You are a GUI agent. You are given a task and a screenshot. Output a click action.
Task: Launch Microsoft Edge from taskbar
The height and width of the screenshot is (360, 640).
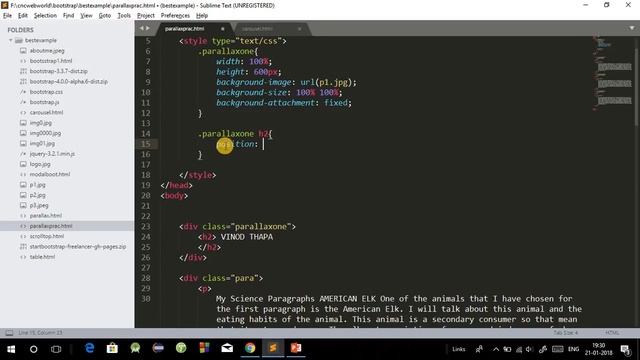point(89,348)
